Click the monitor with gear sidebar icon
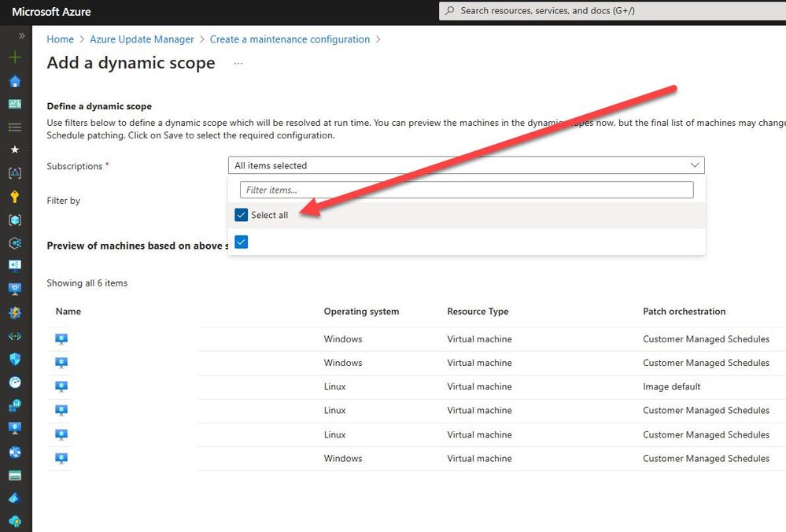 (x=15, y=289)
